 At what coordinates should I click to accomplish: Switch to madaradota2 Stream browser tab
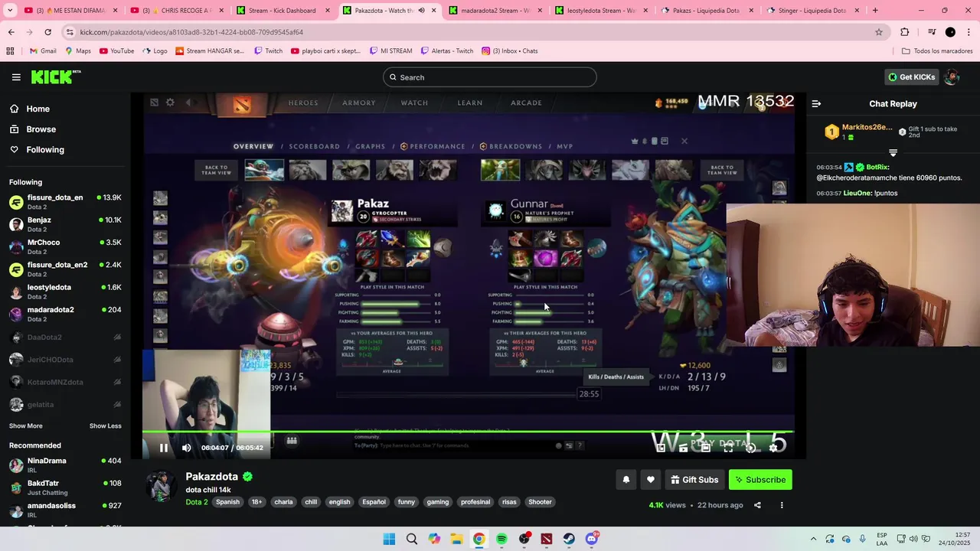click(x=496, y=11)
